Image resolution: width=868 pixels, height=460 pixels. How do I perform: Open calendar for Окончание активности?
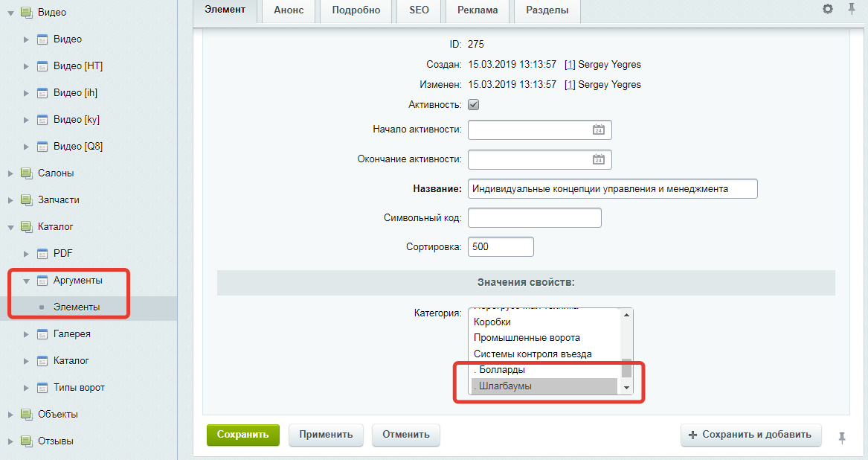pos(598,159)
